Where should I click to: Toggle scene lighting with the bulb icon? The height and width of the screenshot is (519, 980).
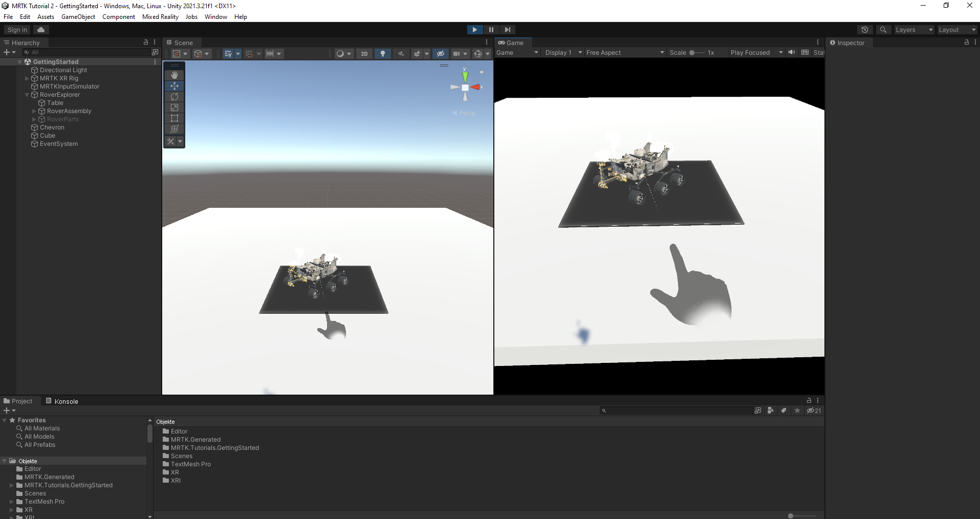[383, 53]
